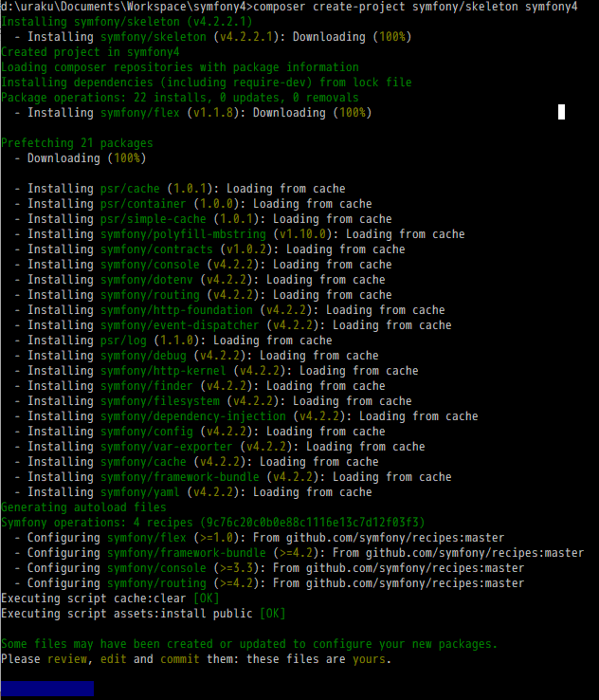Click the white cursor block in terminal
Image resolution: width=599 pixels, height=700 pixels.
pyautogui.click(x=561, y=113)
